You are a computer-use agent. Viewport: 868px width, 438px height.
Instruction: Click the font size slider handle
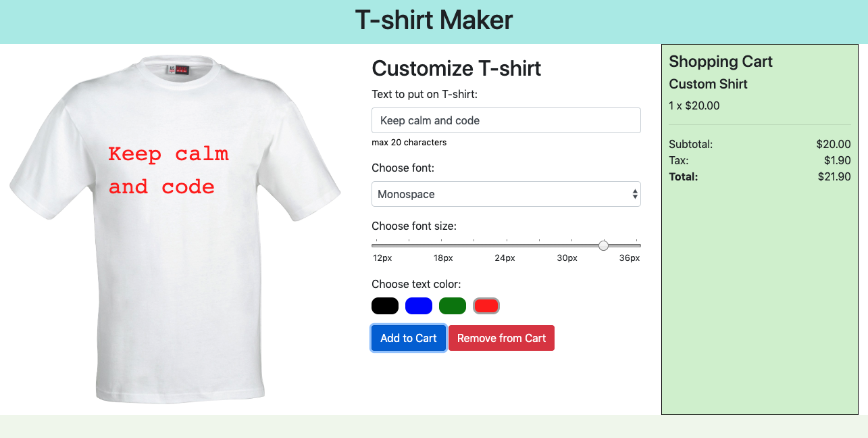point(603,245)
